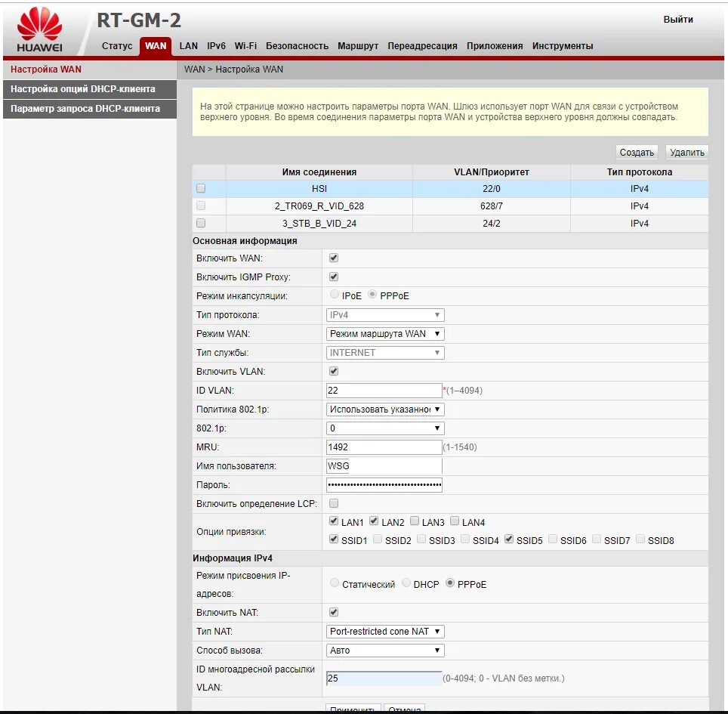Go to the Wi-Fi tab
This screenshot has width=728, height=714.
click(245, 46)
